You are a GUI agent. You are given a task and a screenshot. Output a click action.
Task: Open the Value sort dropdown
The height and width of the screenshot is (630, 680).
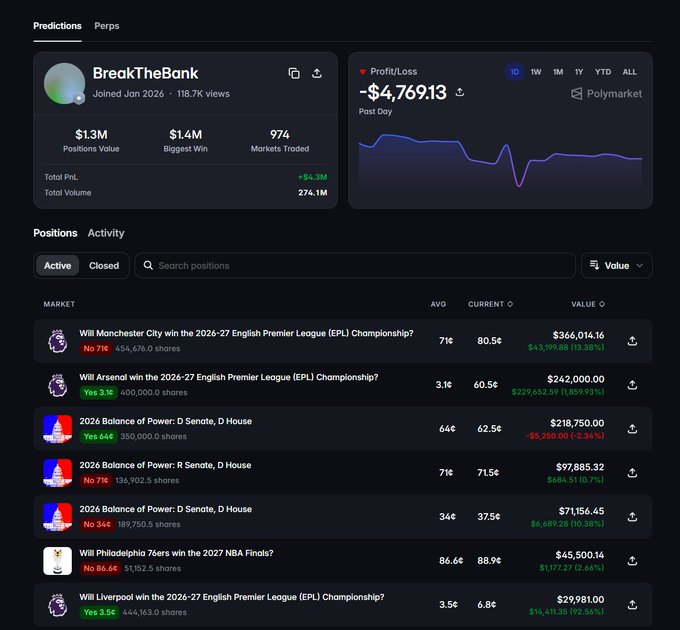click(616, 265)
